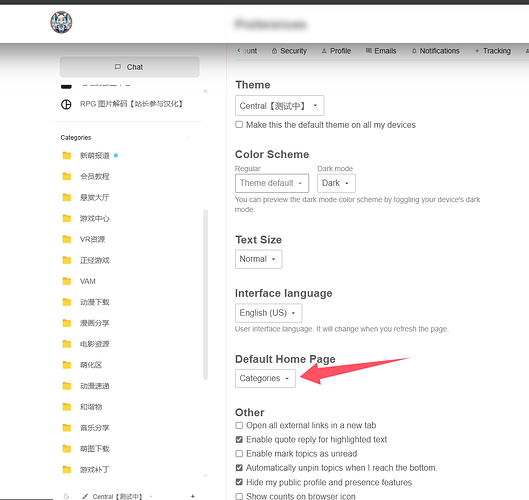This screenshot has height=500, width=529.
Task: Click the 新萌报道 folder icon
Action: tap(67, 156)
